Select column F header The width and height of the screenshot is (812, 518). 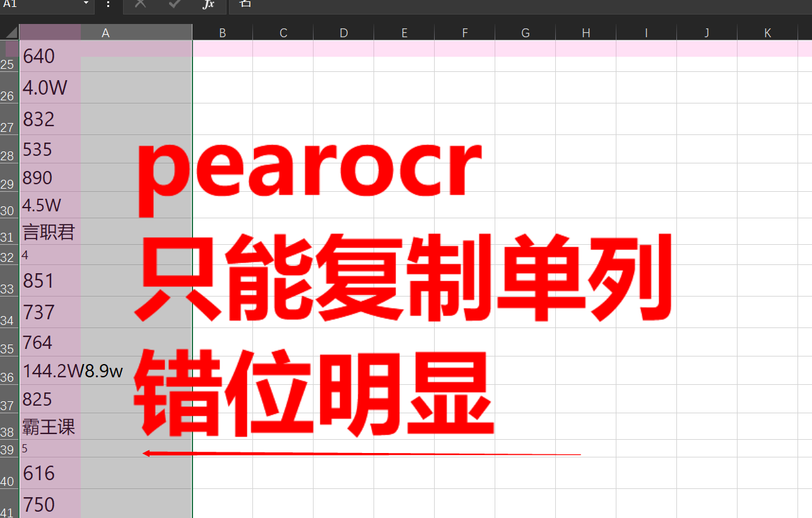(465, 33)
